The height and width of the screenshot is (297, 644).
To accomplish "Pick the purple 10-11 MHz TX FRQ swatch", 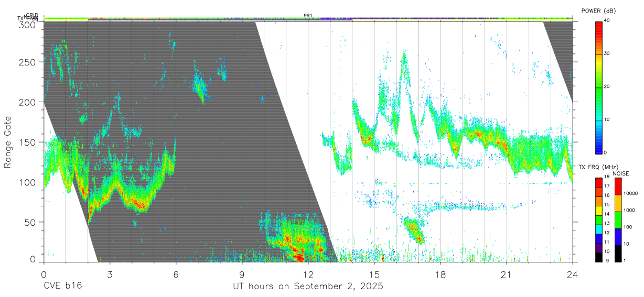I will pos(599,247).
